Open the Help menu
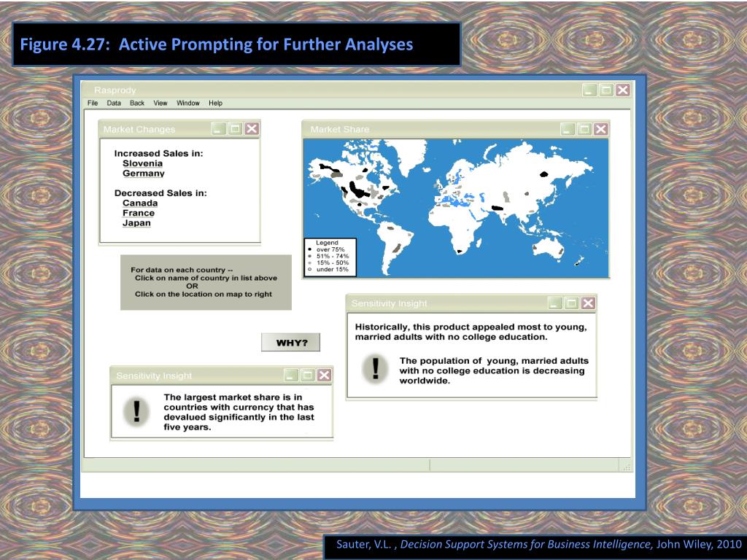747x560 pixels. (x=215, y=103)
